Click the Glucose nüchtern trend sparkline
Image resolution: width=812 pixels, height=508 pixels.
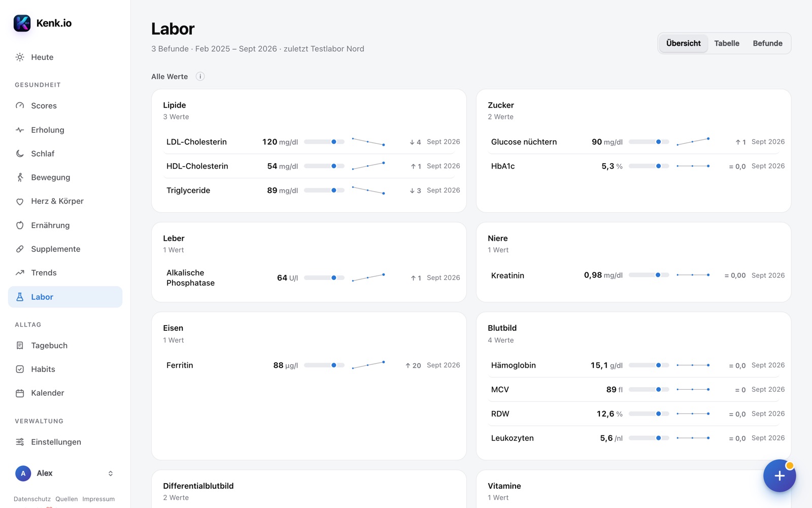[x=693, y=142]
